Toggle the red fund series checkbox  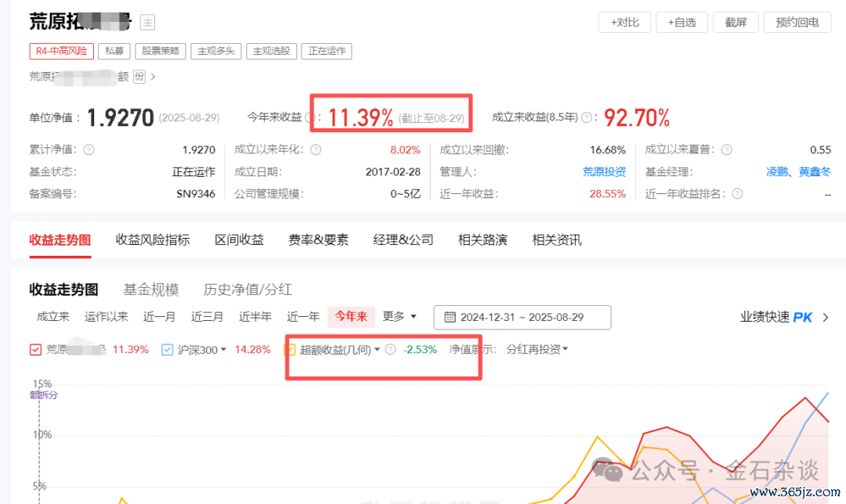[35, 350]
